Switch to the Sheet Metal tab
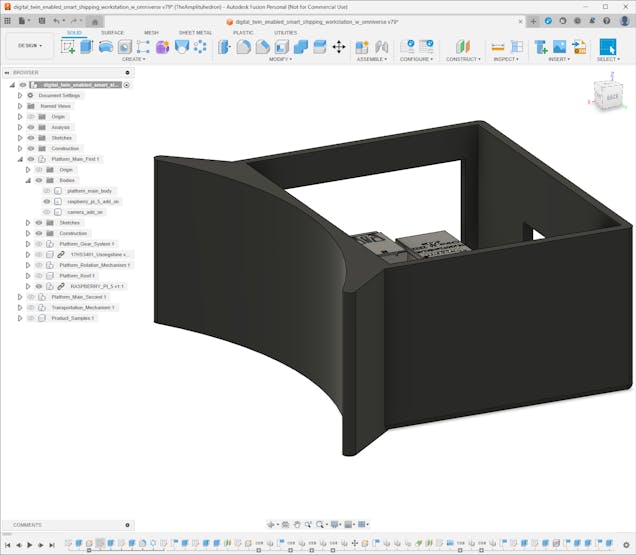The image size is (636, 555). [195, 32]
